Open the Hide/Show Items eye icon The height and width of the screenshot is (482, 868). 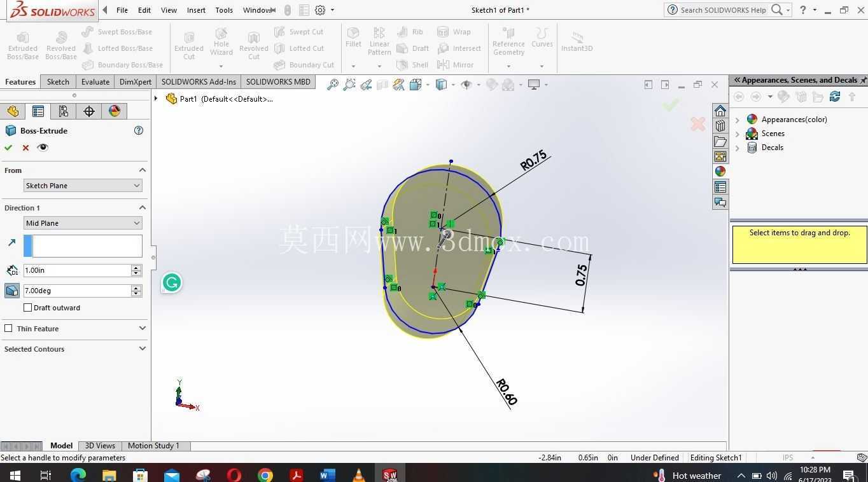point(466,85)
